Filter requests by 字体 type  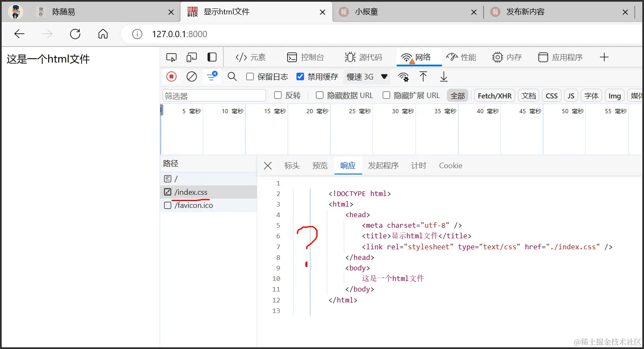coord(591,96)
